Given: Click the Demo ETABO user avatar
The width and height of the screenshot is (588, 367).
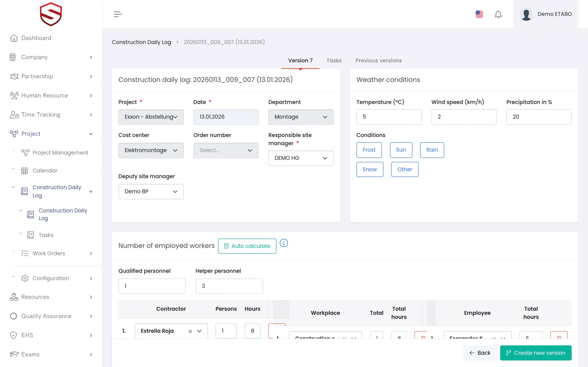Looking at the screenshot, I should 526,14.
